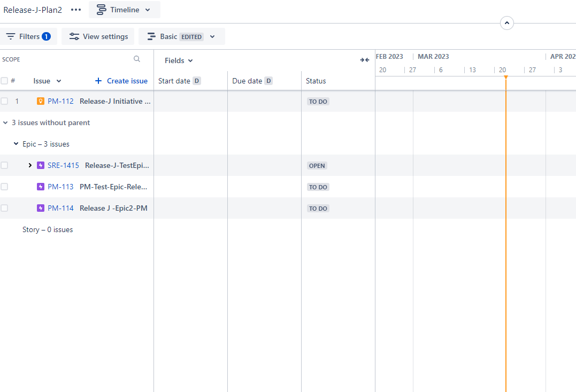Click the FEB 2023 month label
Screen dimensions: 576x392
coord(389,57)
